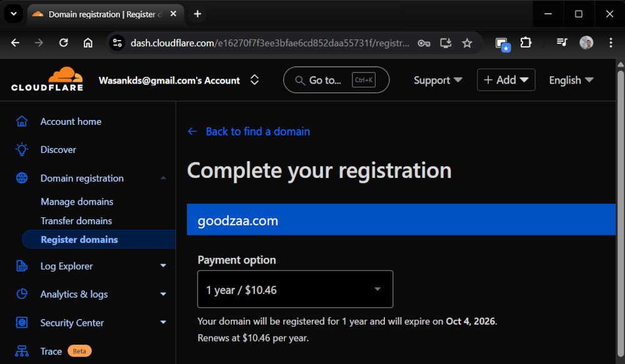Viewport: 625px width, 364px height.
Task: Open the English language dropdown
Action: click(x=571, y=80)
